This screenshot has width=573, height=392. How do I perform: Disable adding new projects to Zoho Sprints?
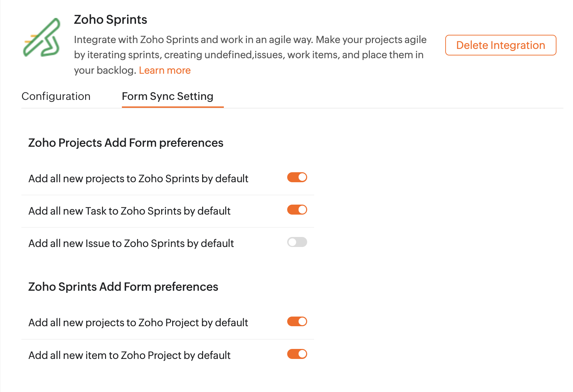(297, 177)
